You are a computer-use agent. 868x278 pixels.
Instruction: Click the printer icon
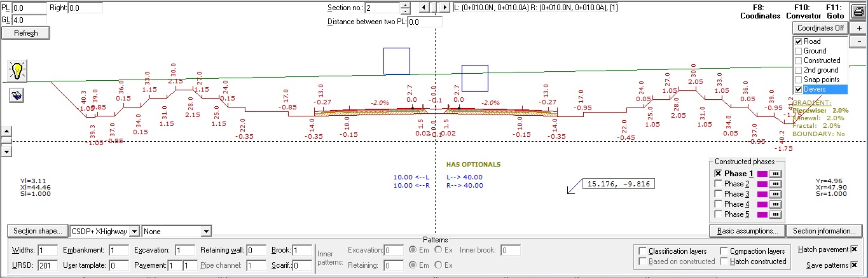point(858,12)
